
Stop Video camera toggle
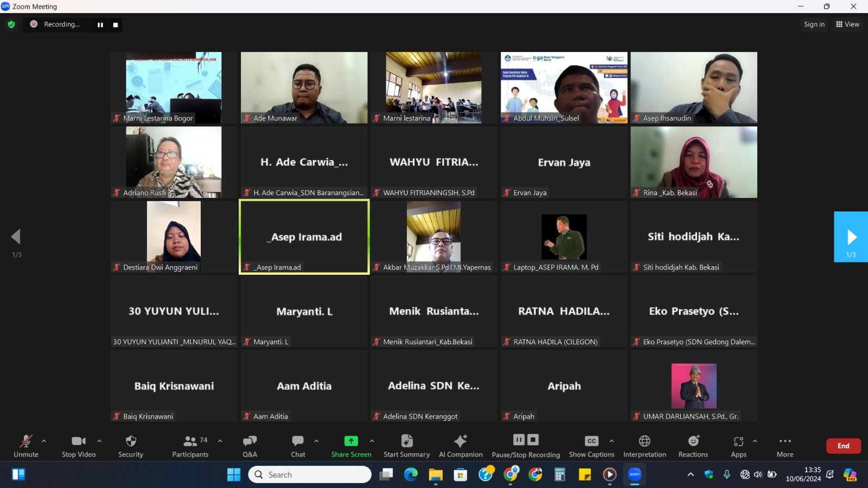[x=79, y=446]
